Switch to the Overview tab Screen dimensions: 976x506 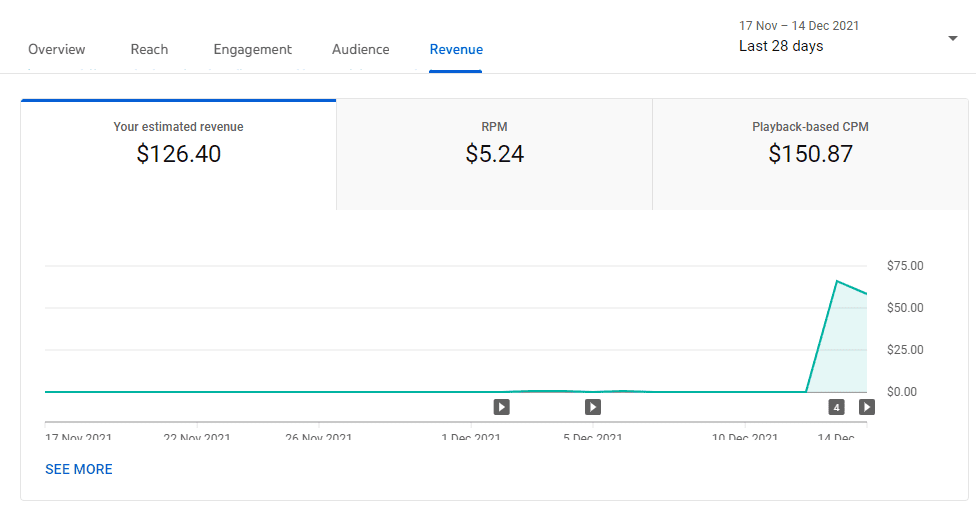57,49
